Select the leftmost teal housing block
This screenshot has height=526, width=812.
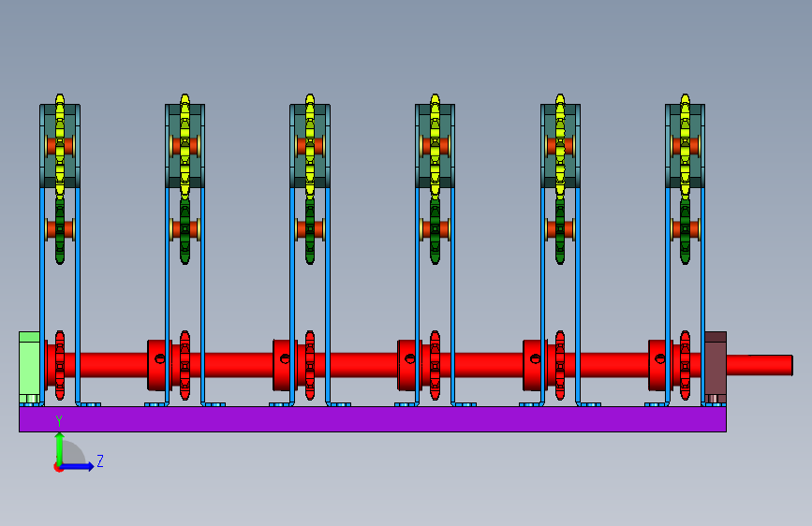(60, 146)
